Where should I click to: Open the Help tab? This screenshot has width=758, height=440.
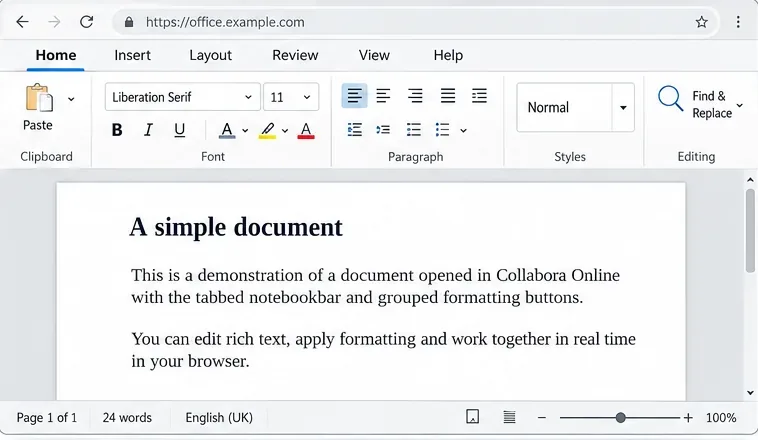pos(448,55)
